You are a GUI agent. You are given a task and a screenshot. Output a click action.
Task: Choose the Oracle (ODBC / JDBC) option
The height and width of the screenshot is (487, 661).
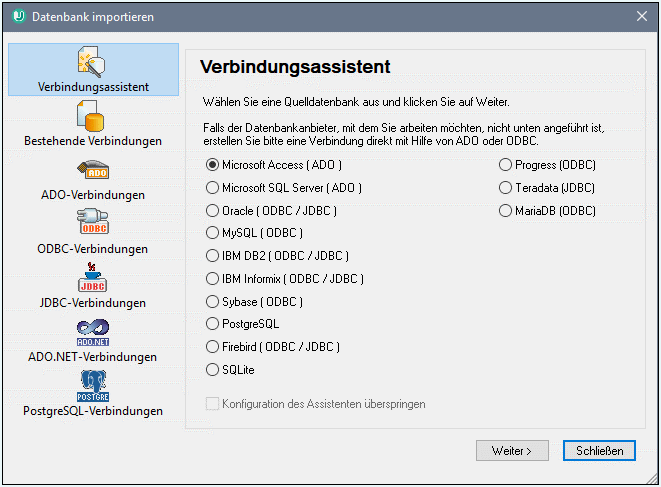[212, 210]
